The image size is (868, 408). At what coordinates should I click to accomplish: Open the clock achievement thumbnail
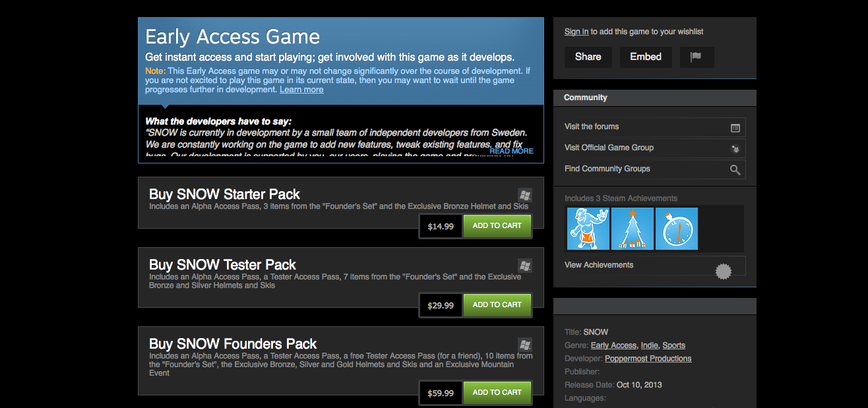[x=677, y=229]
